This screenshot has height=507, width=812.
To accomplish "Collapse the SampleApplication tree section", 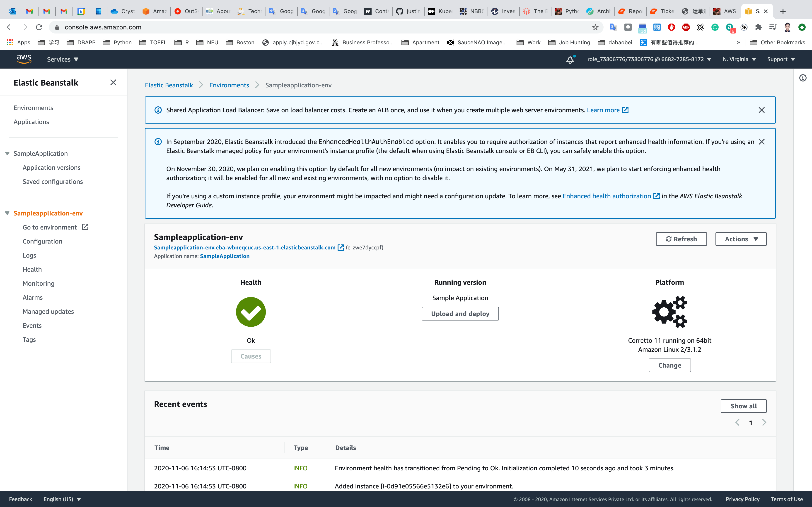I will click(7, 153).
